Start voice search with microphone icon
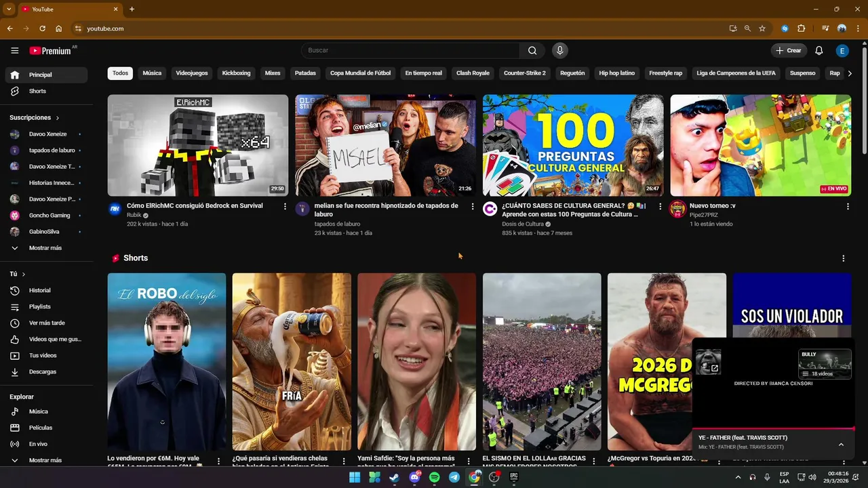Viewport: 868px width, 488px height. tap(559, 51)
